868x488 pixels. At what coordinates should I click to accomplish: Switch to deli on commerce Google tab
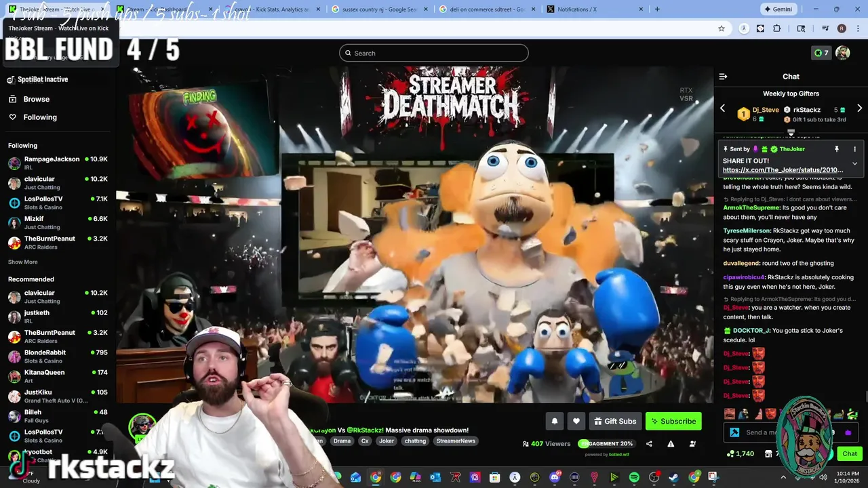pyautogui.click(x=486, y=9)
